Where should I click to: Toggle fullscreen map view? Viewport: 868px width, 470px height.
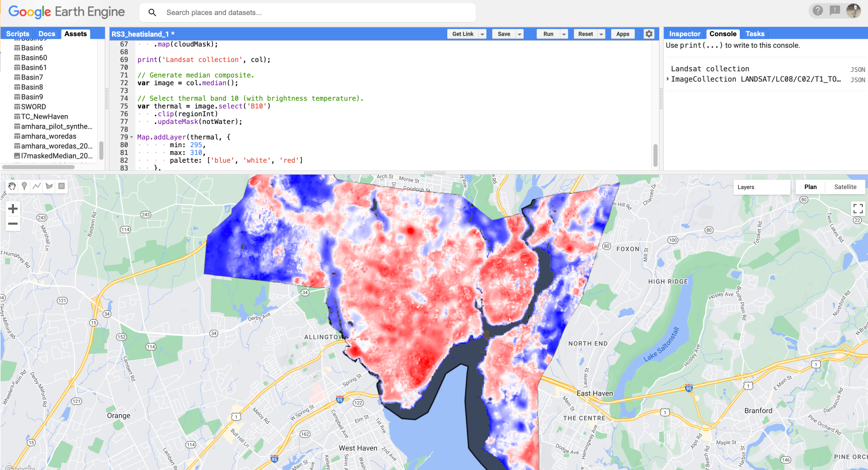tap(858, 209)
